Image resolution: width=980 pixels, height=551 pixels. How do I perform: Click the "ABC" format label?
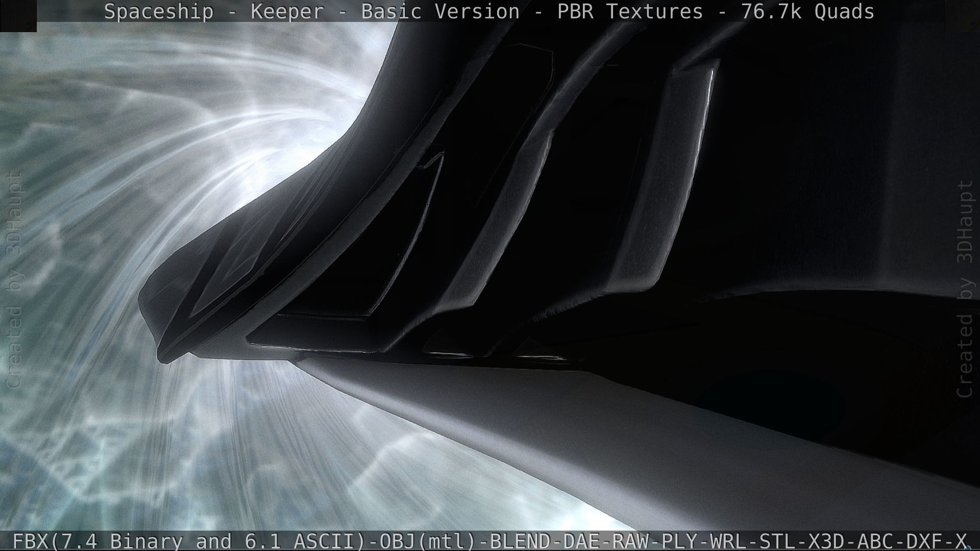876,541
